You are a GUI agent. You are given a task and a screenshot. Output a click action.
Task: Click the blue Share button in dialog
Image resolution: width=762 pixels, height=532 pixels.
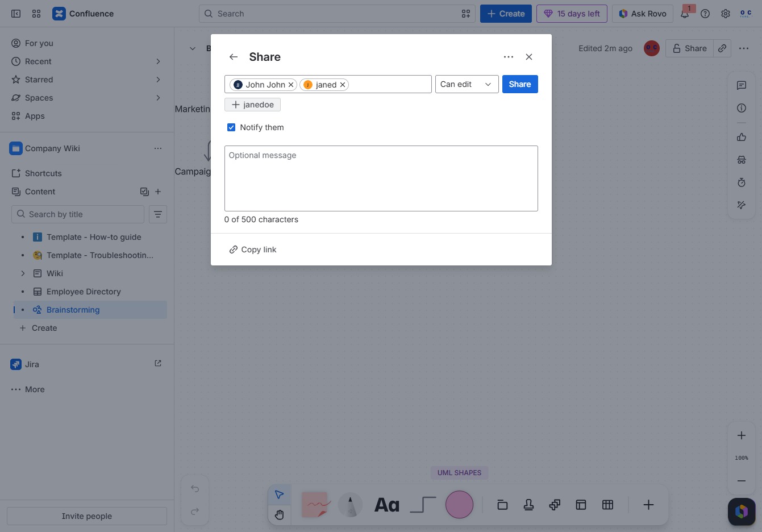520,84
